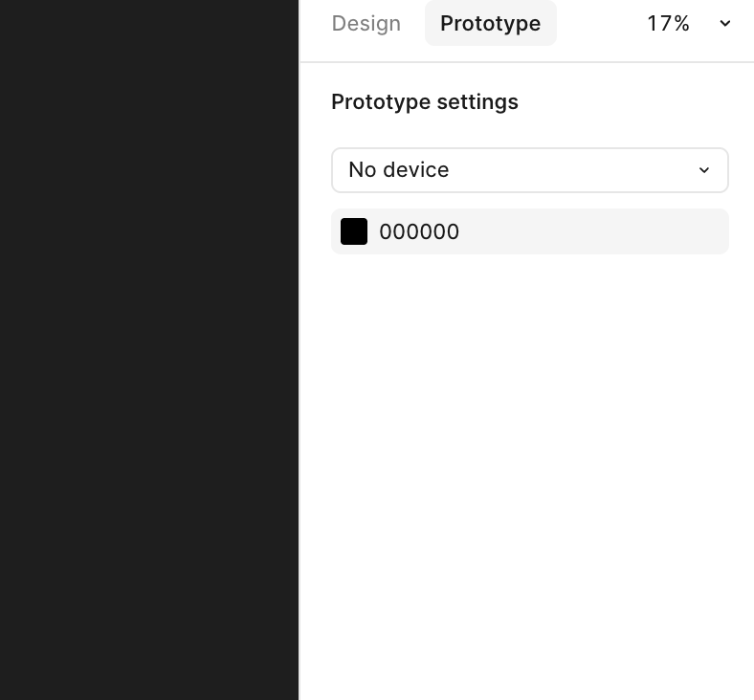754x700 pixels.
Task: Click the No device label text
Action: click(399, 170)
